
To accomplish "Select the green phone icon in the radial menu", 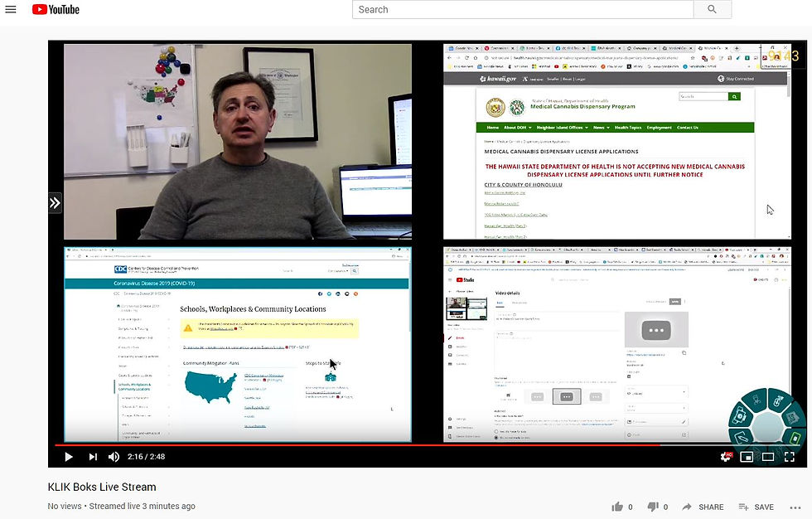I will pos(795,438).
